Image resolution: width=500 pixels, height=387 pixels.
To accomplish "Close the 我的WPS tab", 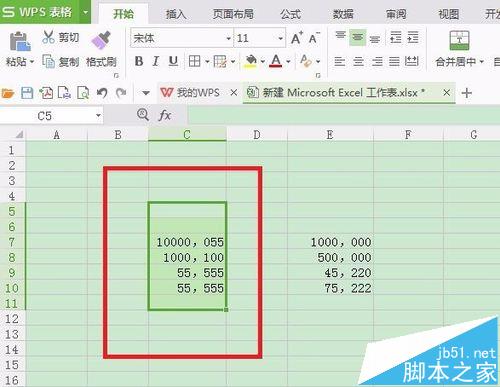I will 234,93.
